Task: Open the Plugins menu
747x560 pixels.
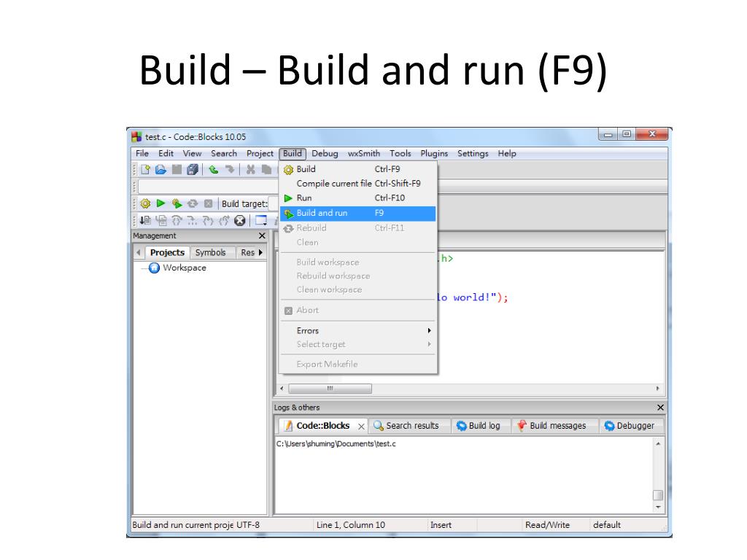Action: click(434, 153)
